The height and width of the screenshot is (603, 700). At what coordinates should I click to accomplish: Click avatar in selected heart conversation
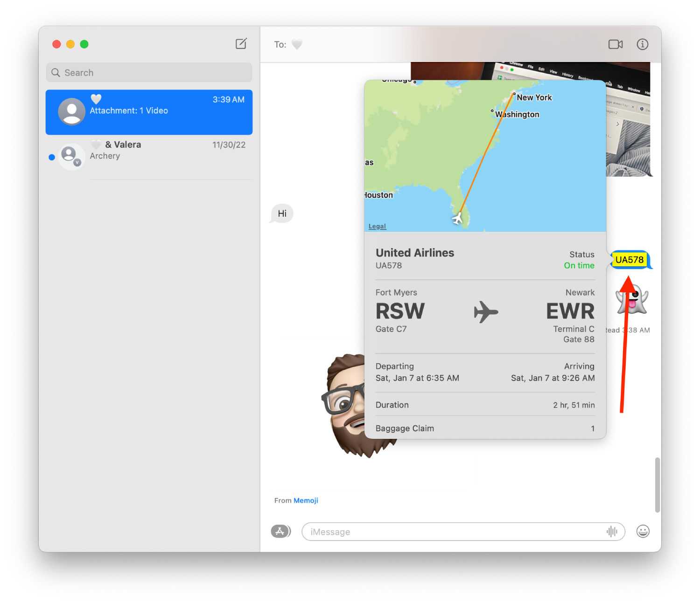[x=71, y=112]
